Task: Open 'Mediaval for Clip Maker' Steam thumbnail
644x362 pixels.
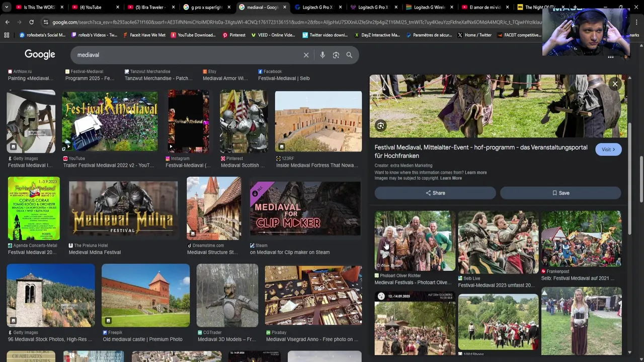Action: (x=305, y=209)
